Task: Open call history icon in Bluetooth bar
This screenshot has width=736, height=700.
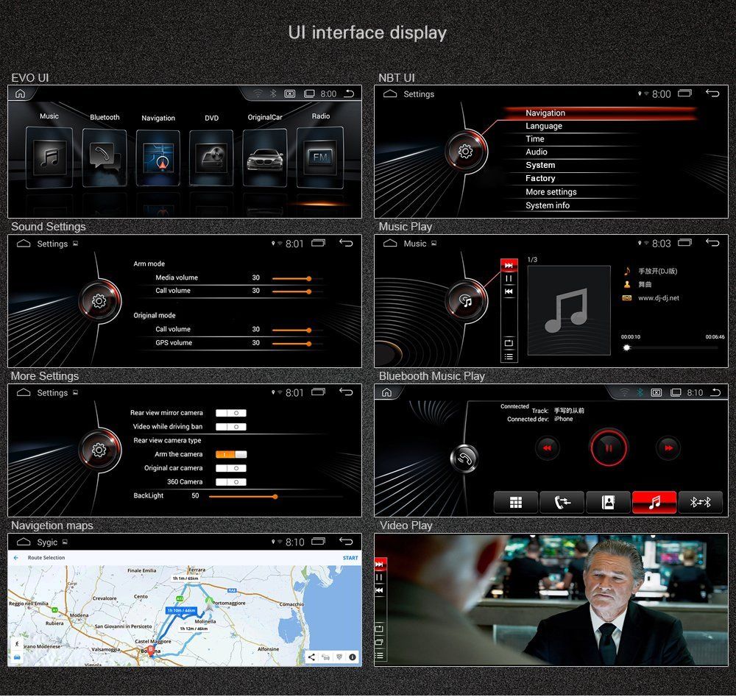Action: tap(562, 502)
